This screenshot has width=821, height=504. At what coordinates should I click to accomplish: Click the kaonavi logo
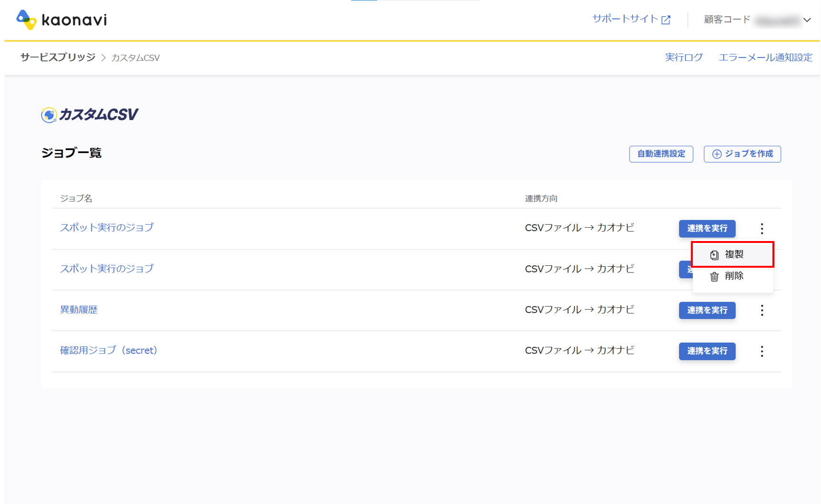[61, 20]
